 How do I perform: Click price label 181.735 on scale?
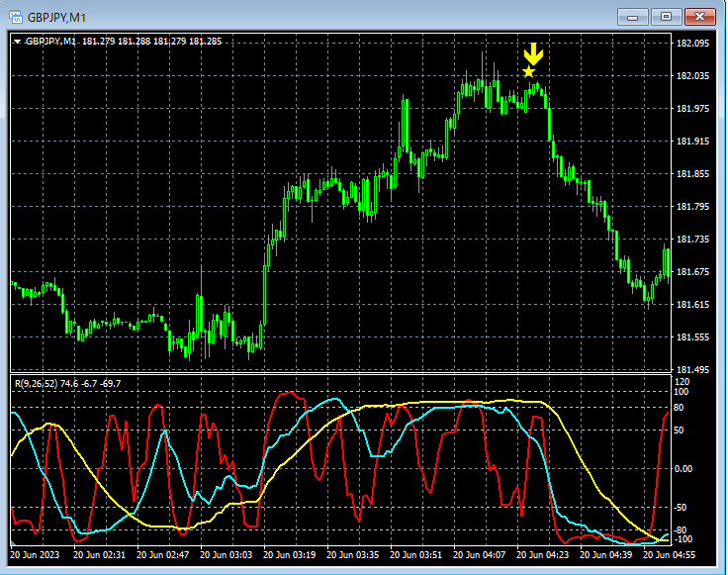point(693,240)
